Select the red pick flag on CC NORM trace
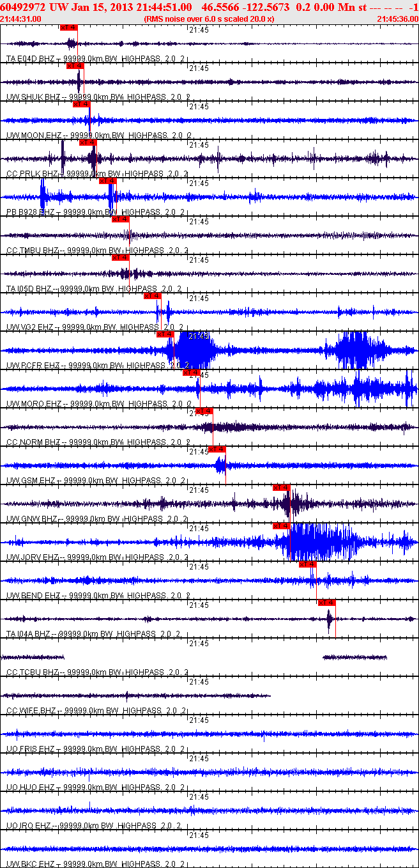This screenshot has height=868, width=419. (x=204, y=411)
